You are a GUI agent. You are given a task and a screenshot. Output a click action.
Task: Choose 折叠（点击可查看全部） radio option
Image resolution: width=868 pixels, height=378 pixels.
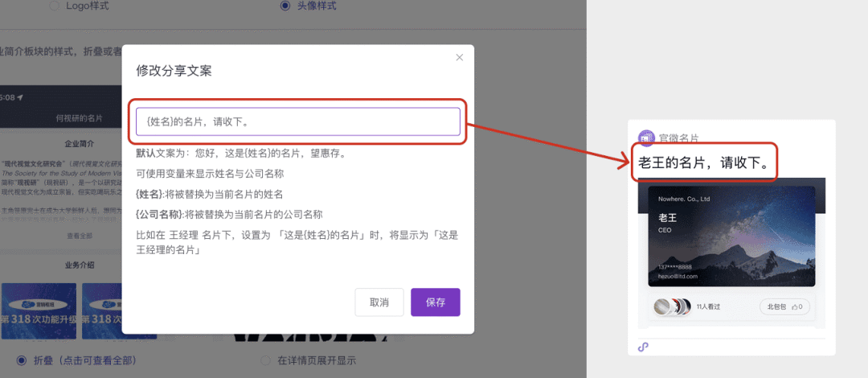click(x=22, y=361)
